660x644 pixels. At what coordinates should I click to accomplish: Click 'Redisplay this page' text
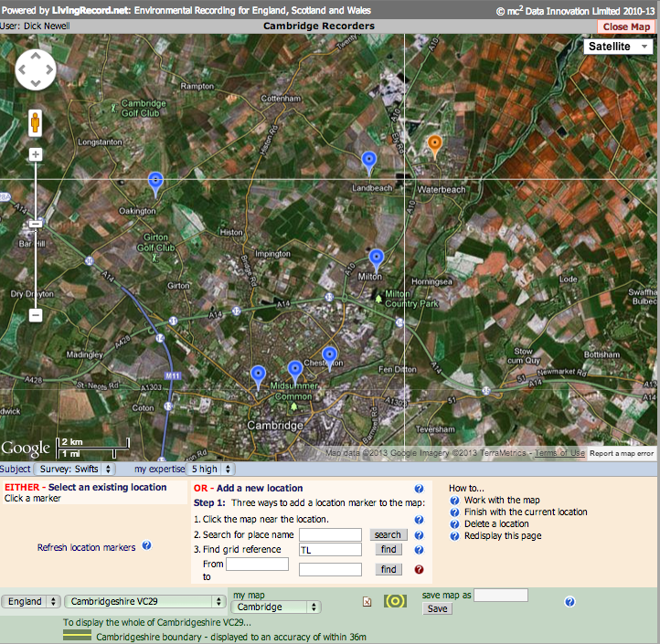tap(503, 536)
